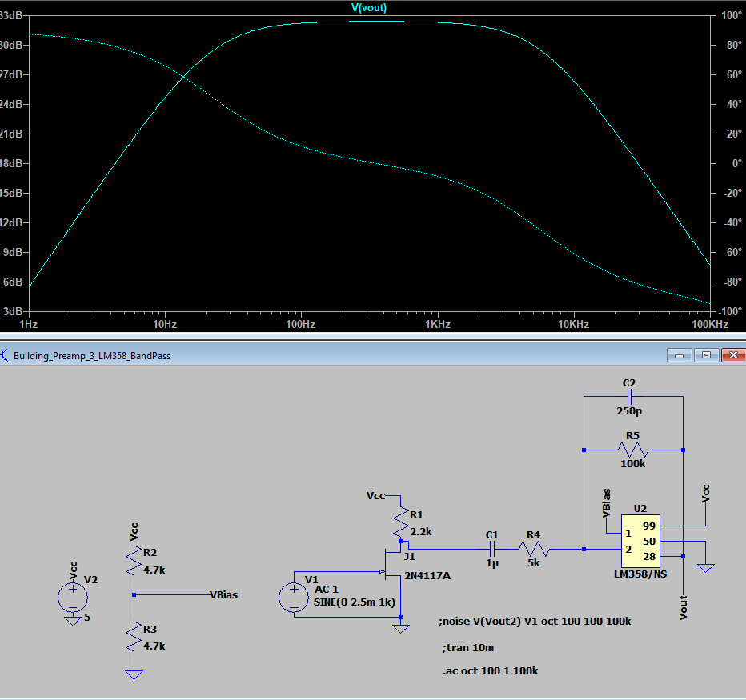This screenshot has height=700, width=746.
Task: Click the 10Hz frequency axis label
Action: tap(165, 324)
